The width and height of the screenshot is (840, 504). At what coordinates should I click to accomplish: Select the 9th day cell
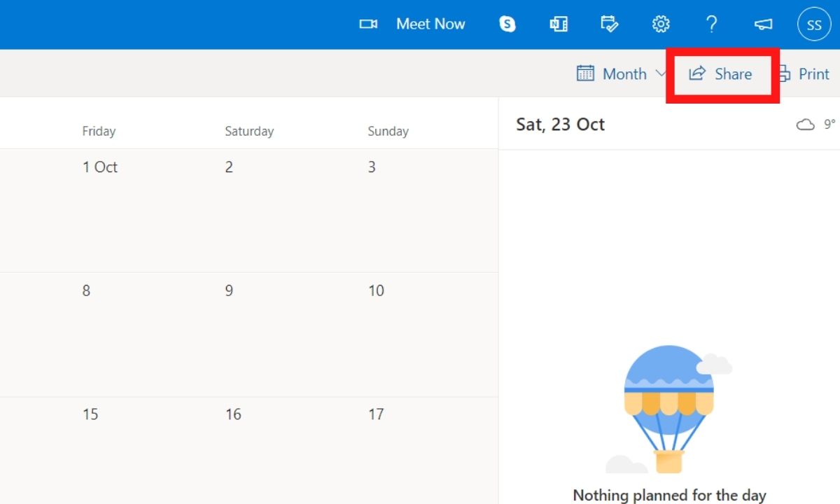tap(283, 335)
